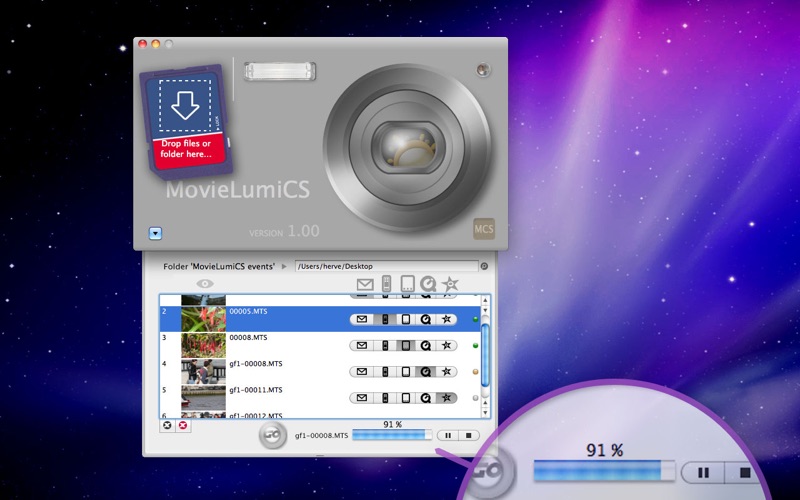The image size is (800, 500).
Task: Click the iPad column header icon
Action: (407, 284)
